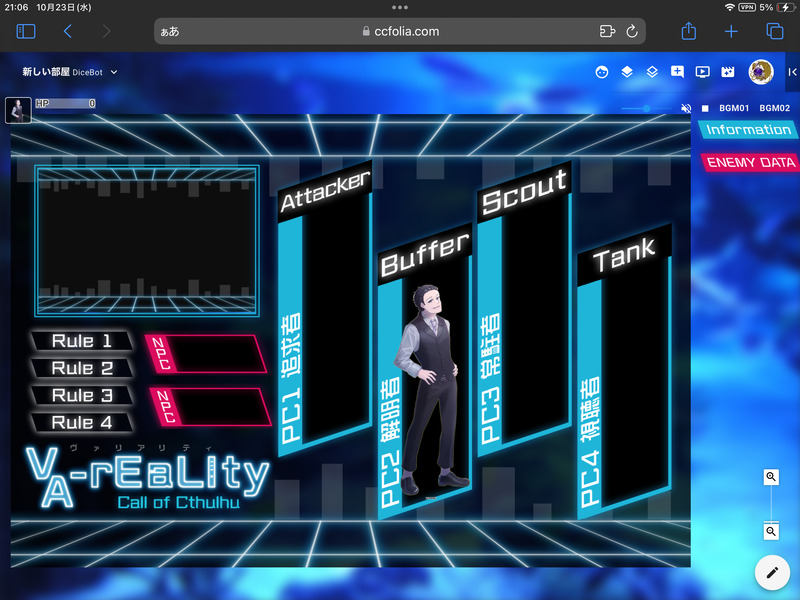Reload the ccfolia page
The width and height of the screenshot is (800, 600).
point(632,31)
